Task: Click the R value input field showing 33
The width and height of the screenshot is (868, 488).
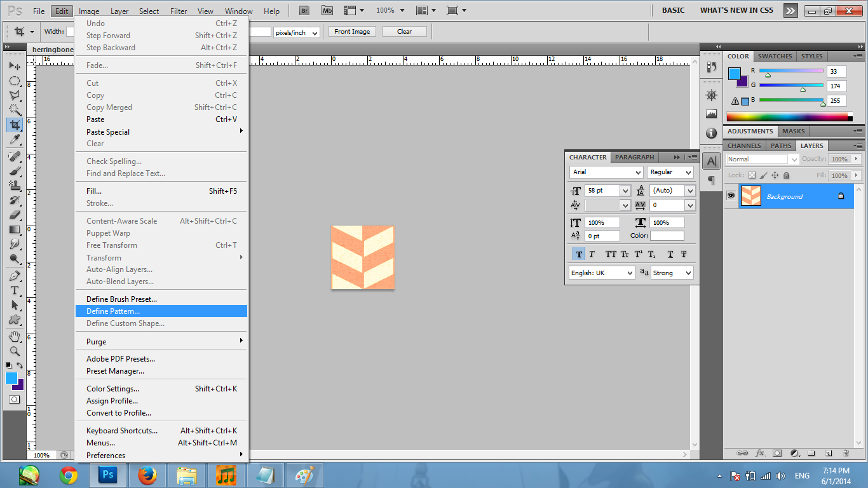Action: click(837, 72)
